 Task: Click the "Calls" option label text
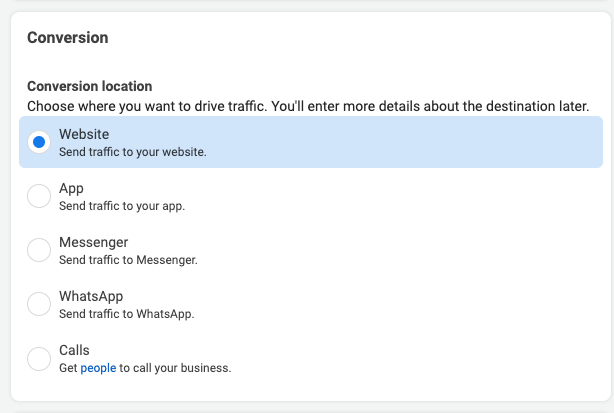(x=74, y=350)
